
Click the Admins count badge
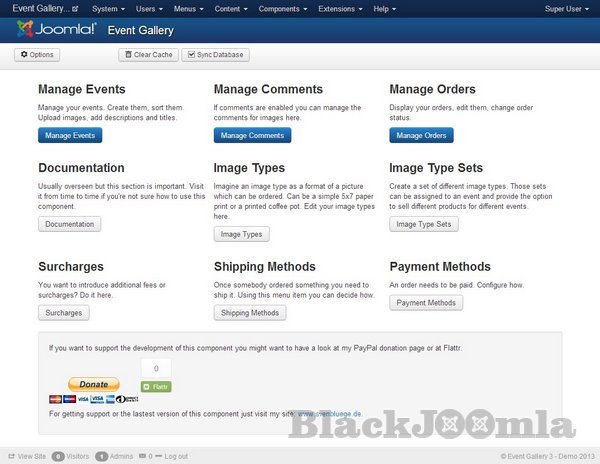[x=102, y=455]
